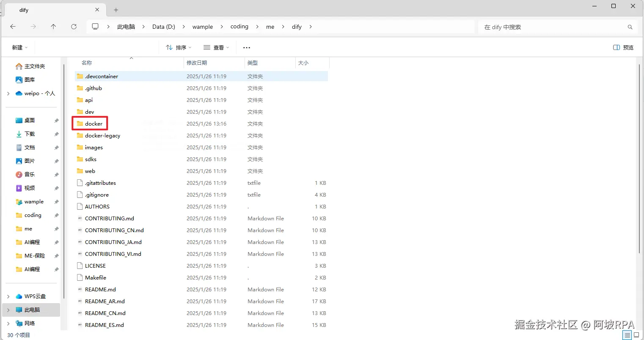Select the Makefile file

pyautogui.click(x=201, y=278)
